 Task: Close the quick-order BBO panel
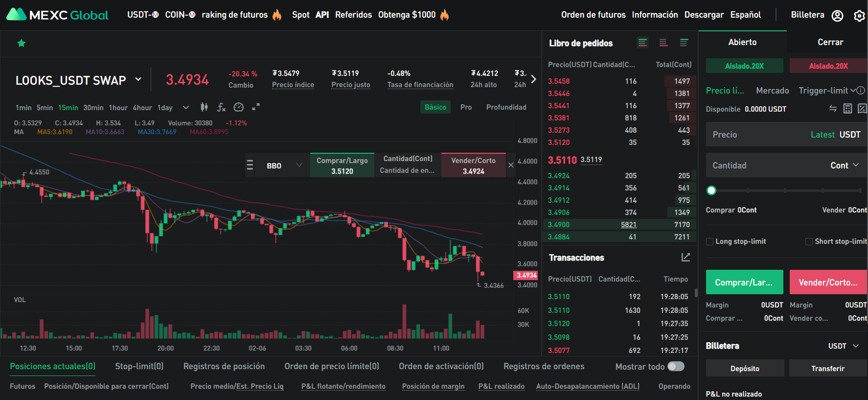pos(511,165)
